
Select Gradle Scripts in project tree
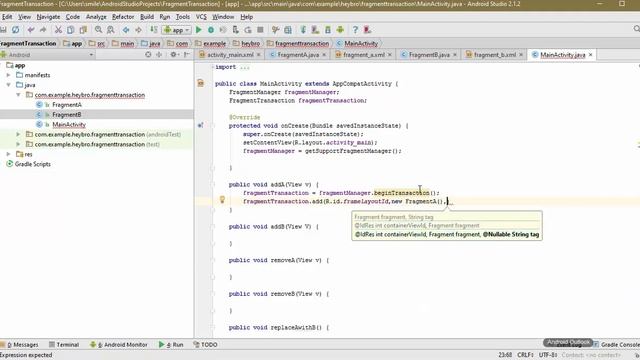tap(33, 164)
